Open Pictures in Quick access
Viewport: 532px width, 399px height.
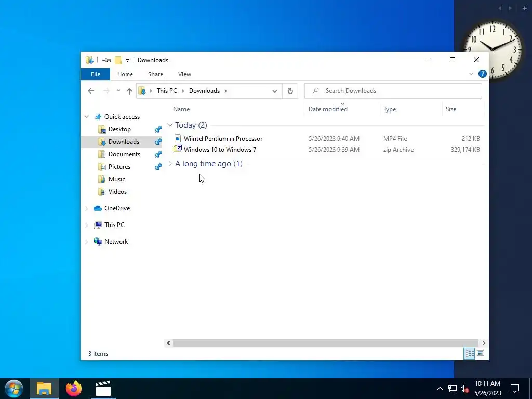click(x=119, y=167)
